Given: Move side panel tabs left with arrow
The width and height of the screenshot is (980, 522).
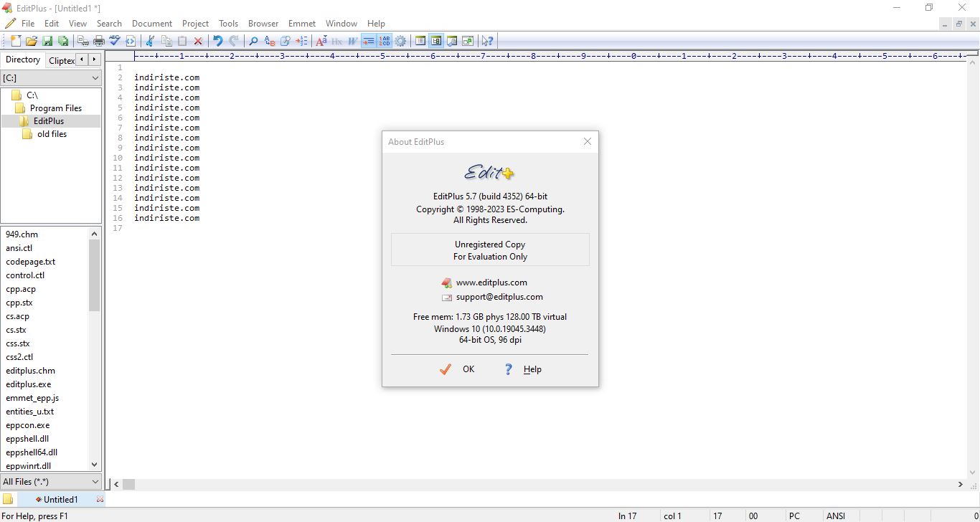Looking at the screenshot, I should (x=82, y=60).
